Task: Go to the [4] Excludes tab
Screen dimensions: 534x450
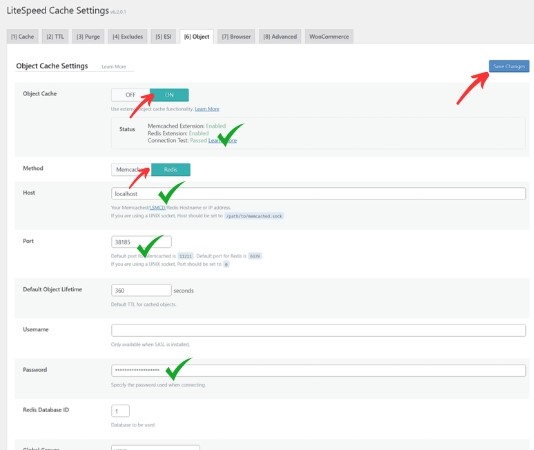Action: [x=128, y=36]
